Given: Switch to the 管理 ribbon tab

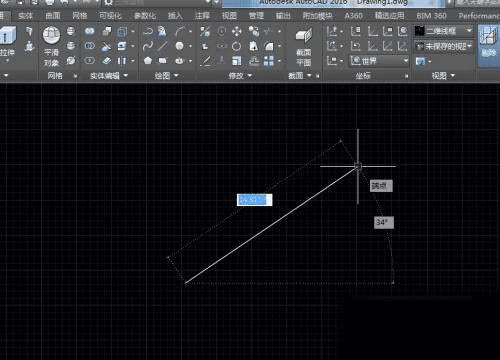Looking at the screenshot, I should click(x=256, y=16).
